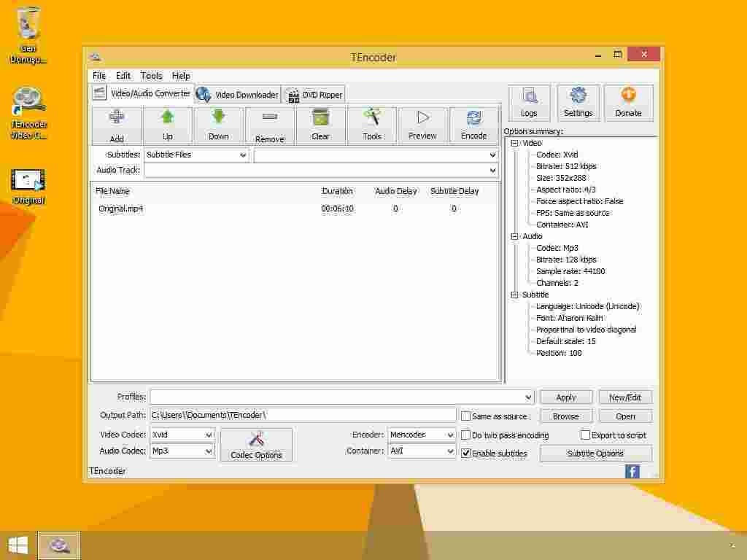Switch to Video/Audio Converter tab
The image size is (747, 560).
(x=142, y=93)
